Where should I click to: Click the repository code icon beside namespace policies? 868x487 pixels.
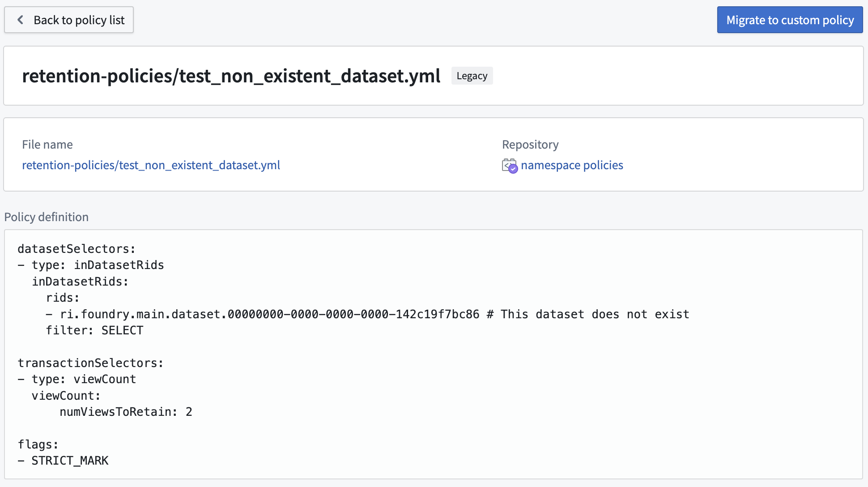(510, 166)
